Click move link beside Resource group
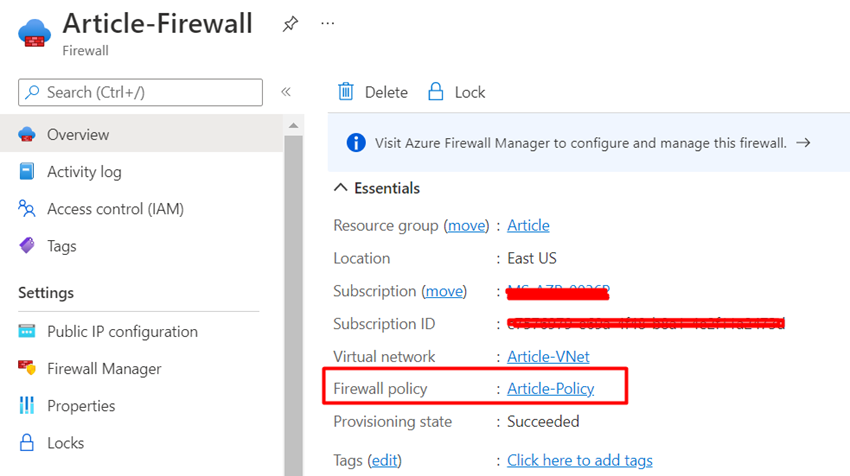Image resolution: width=850 pixels, height=476 pixels. (466, 226)
